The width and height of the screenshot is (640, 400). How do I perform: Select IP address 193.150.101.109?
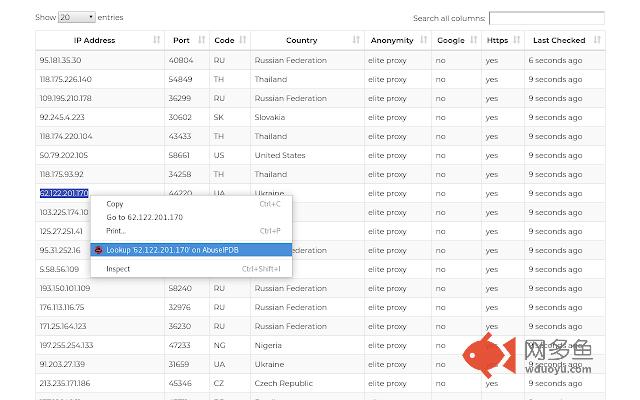65,288
